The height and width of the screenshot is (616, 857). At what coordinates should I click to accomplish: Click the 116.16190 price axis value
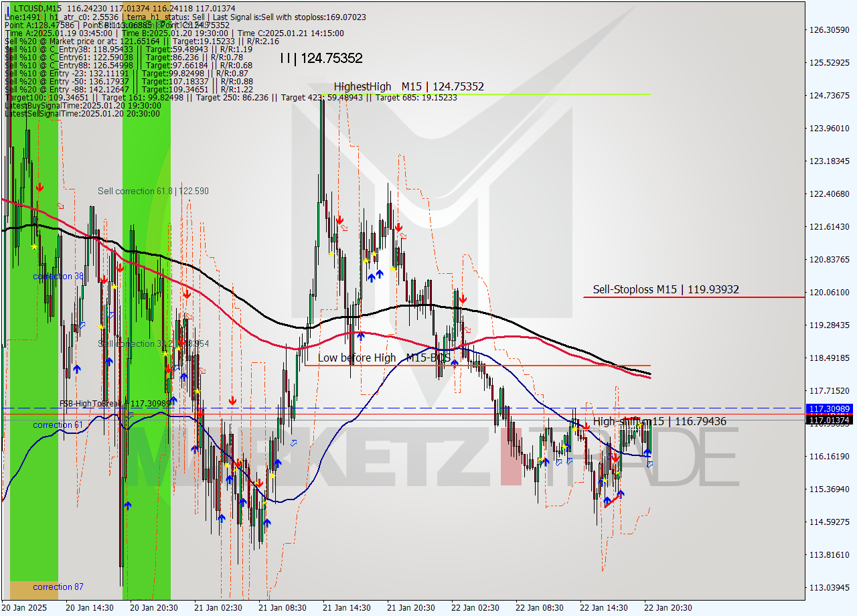point(829,457)
